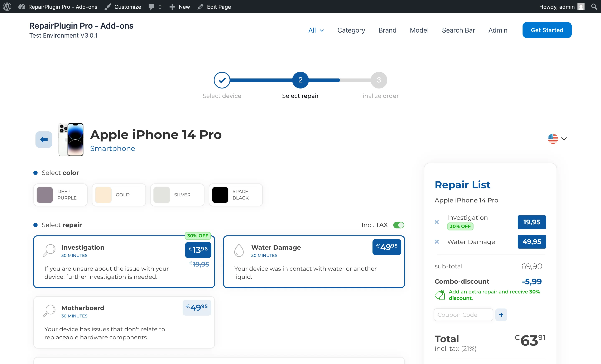
Task: Select the Gold color swatch
Action: coord(119,195)
